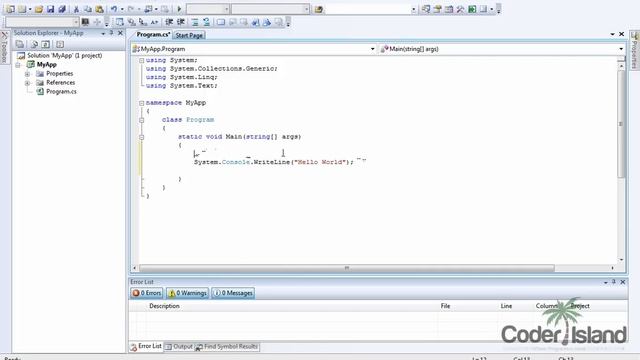The height and width of the screenshot is (360, 640).
Task: Toggle auto-hide pin on Error List
Action: [614, 282]
